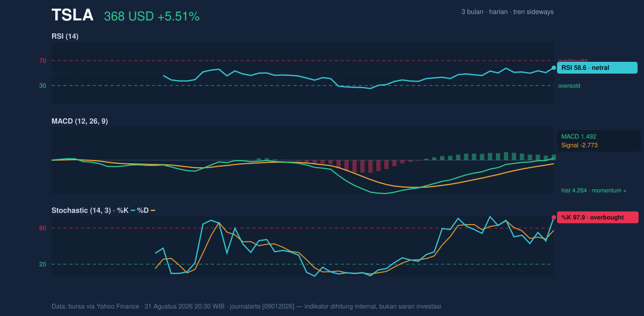This screenshot has height=316, width=644.
Task: Click the RSI 70 axis value
Action: tap(42, 61)
